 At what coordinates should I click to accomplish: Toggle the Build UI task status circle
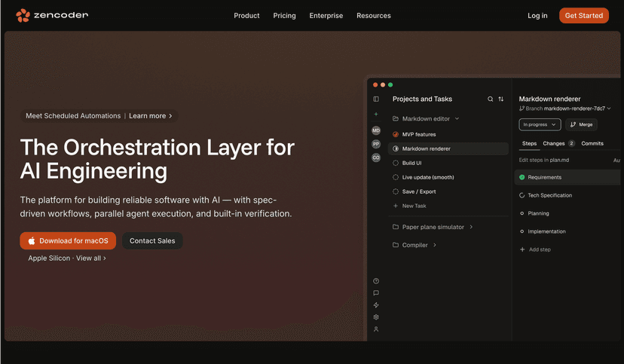tap(396, 163)
